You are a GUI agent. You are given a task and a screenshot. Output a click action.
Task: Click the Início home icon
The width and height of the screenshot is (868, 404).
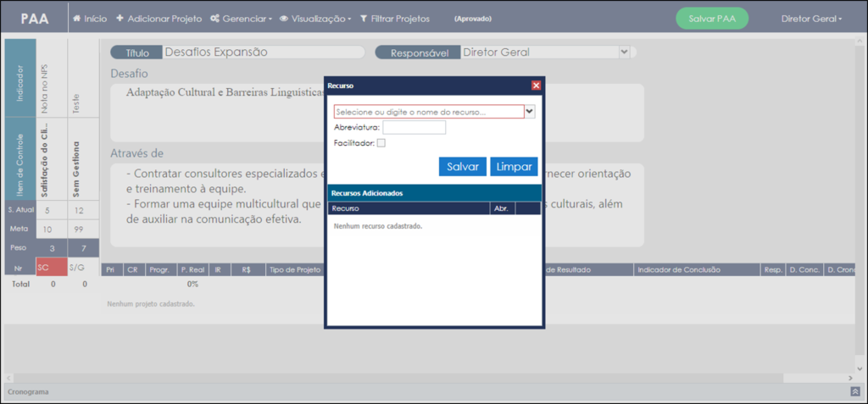pos(77,19)
